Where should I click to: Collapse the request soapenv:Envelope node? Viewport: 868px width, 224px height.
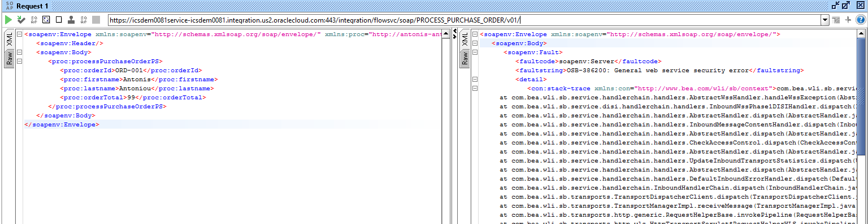coord(20,34)
